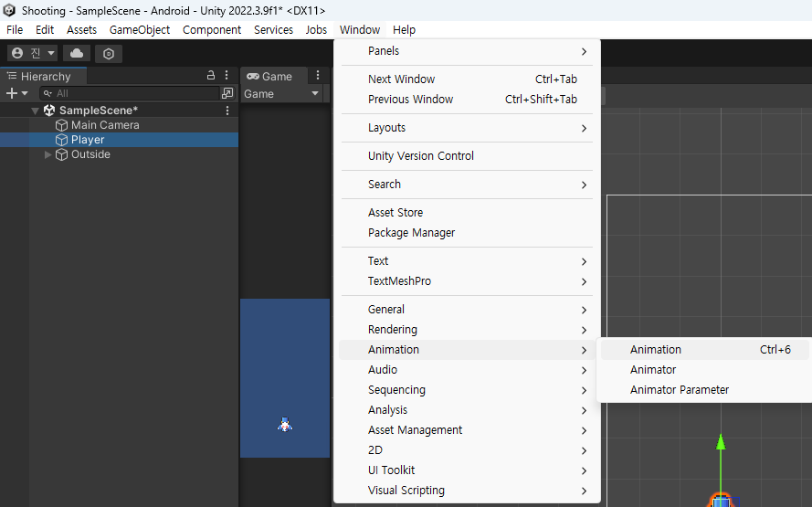Click the player sprite in Game view
This screenshot has height=507, width=812.
click(x=285, y=425)
